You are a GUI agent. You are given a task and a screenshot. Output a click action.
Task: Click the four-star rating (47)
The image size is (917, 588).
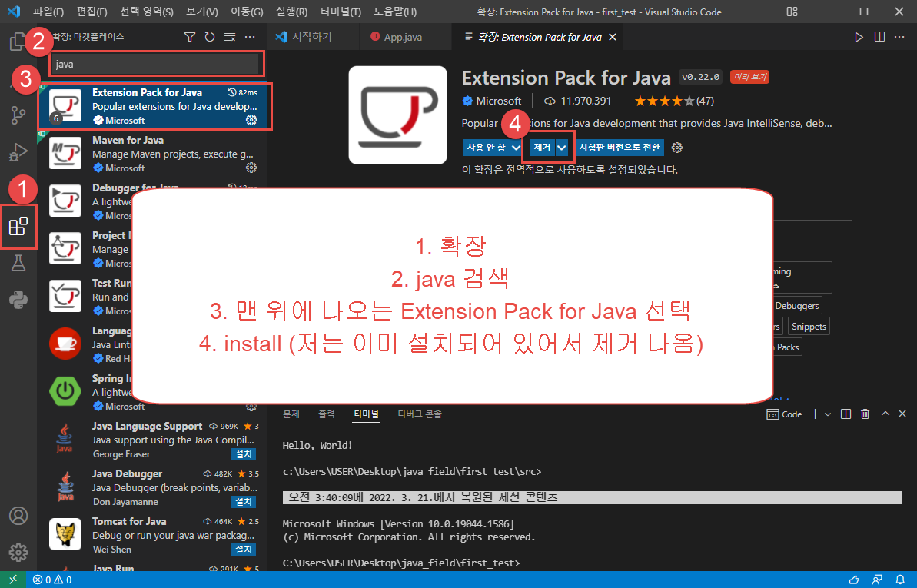pyautogui.click(x=674, y=101)
